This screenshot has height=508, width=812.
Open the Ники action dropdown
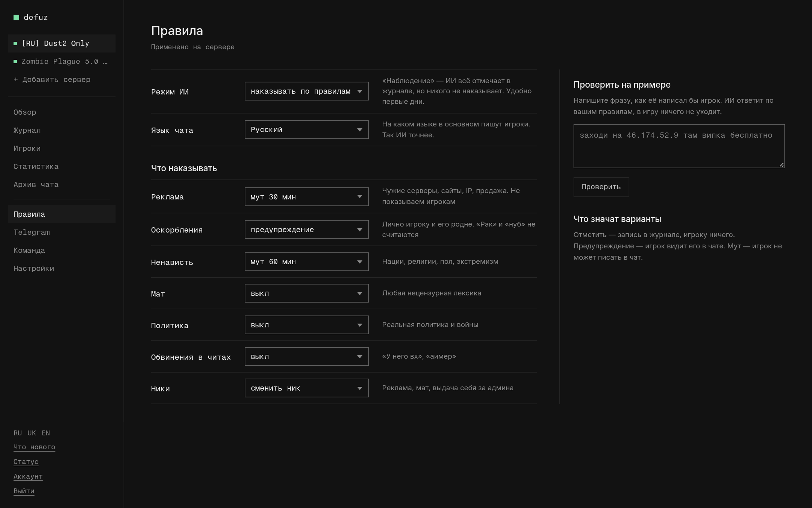pos(306,388)
